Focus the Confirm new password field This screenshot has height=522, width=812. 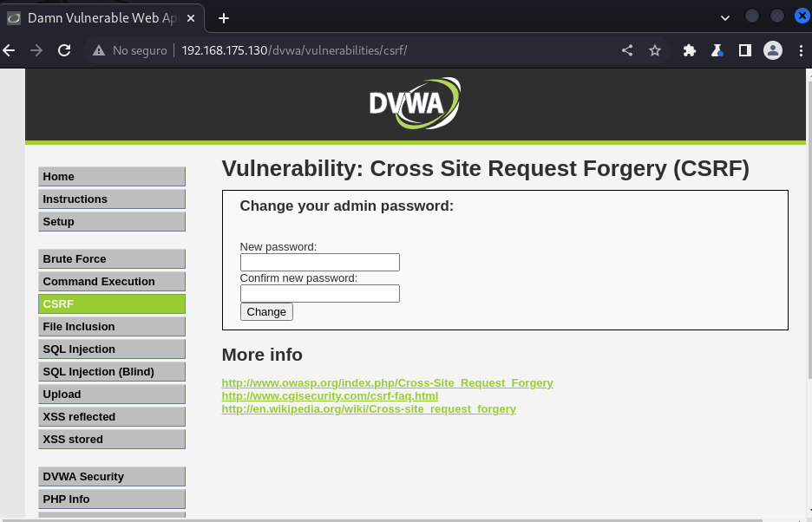click(320, 294)
